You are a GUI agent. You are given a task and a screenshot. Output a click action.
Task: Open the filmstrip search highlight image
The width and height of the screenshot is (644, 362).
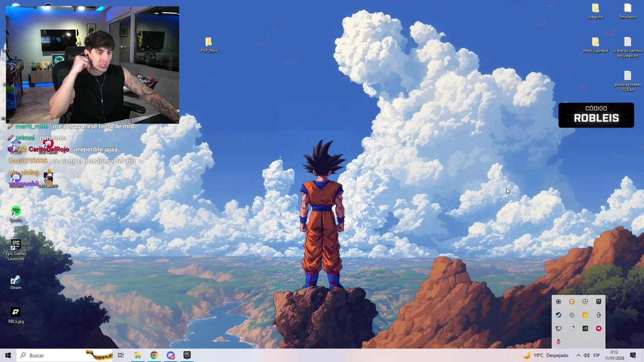pos(99,355)
